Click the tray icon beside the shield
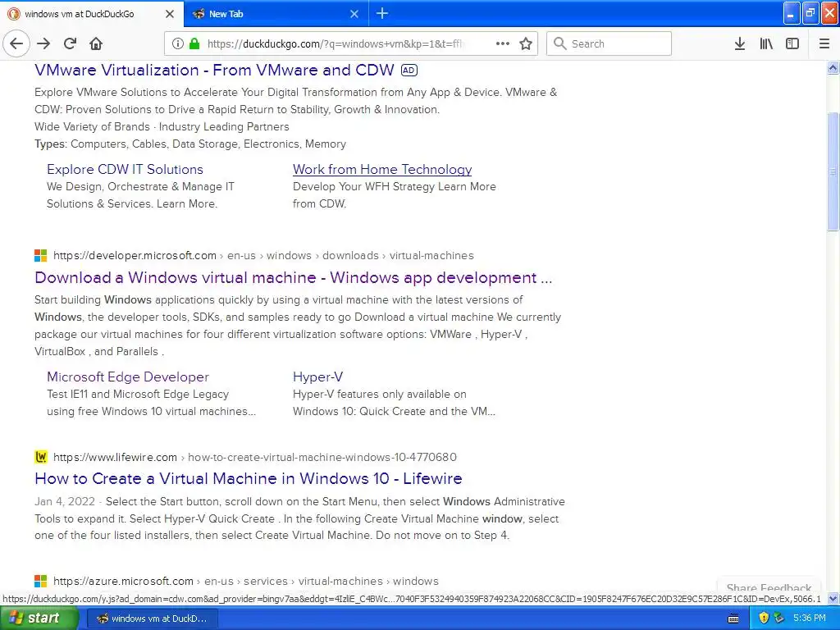The image size is (840, 630). coord(779,619)
